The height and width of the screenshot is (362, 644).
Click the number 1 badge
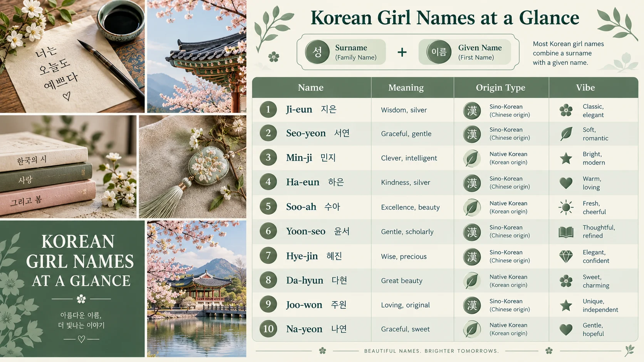coord(268,109)
